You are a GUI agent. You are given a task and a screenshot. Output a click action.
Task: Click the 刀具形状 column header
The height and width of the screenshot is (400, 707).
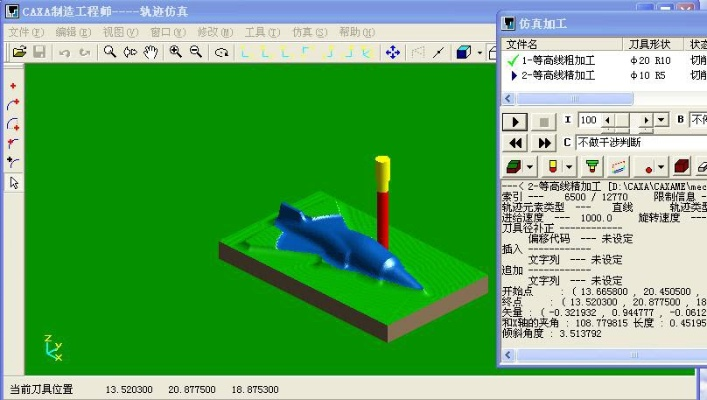[650, 44]
